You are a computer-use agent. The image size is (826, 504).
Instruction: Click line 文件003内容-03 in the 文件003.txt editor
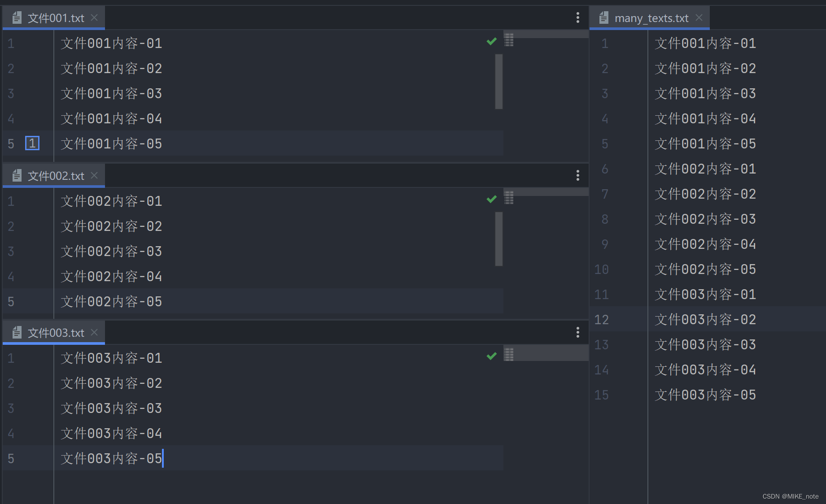[x=111, y=408]
